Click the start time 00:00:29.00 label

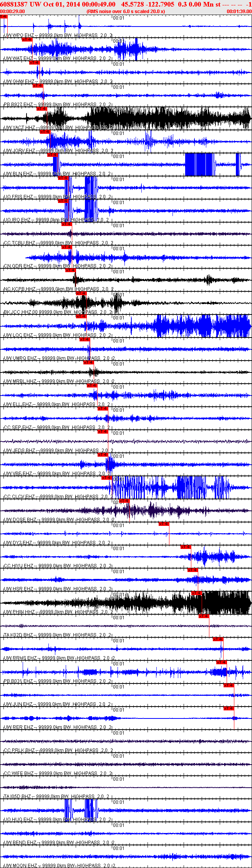[x=12, y=12]
